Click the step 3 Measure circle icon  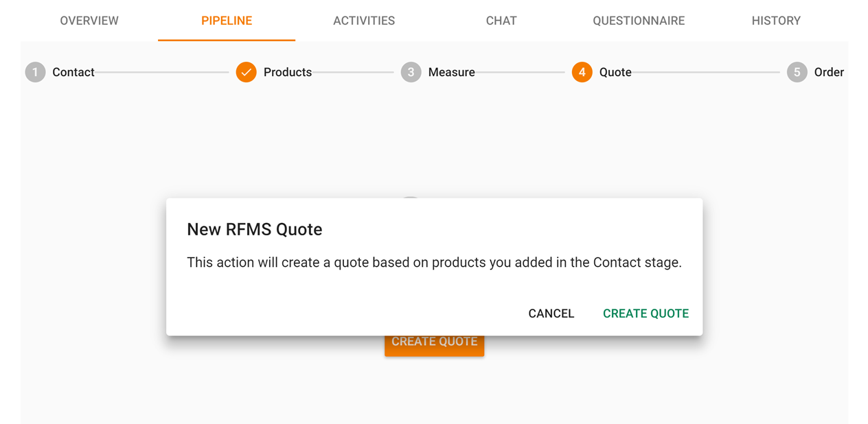411,72
